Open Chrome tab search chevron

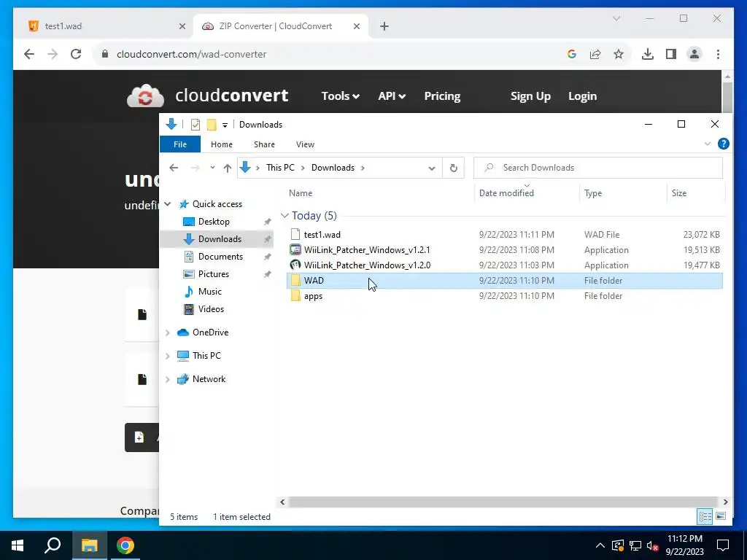coord(616,18)
